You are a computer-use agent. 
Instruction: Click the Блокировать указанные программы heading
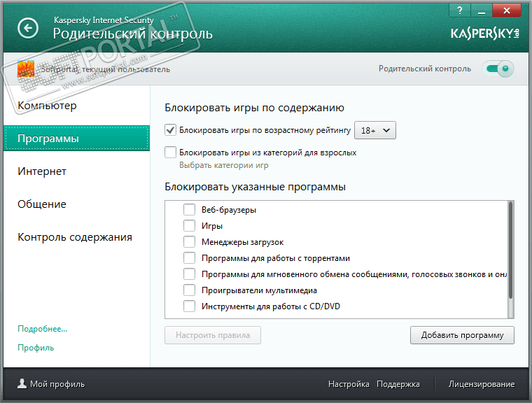(255, 187)
